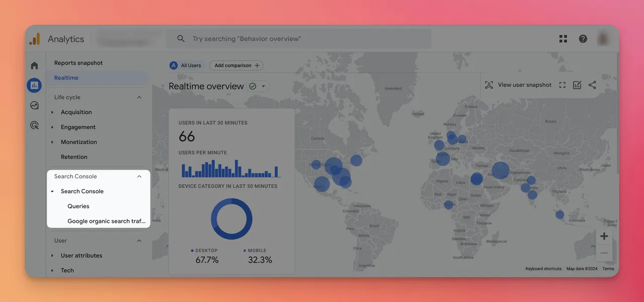Expand the Tech tree item
Image resolution: width=644 pixels, height=302 pixels.
52,270
